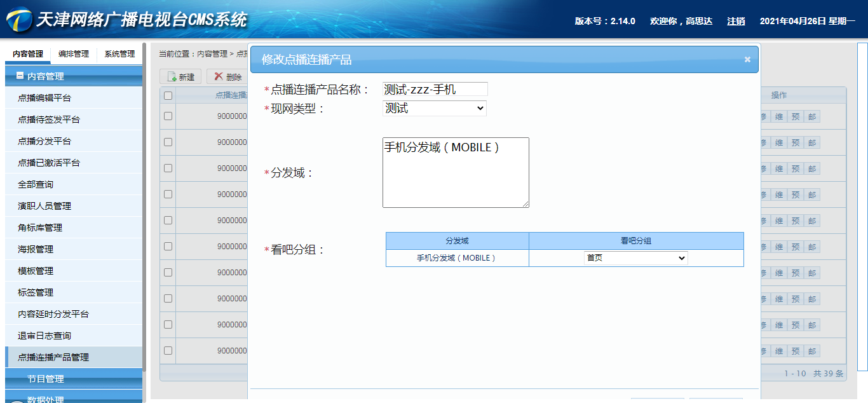Open 角标库管理 in sidebar
Screen dimensions: 868x403
(x=74, y=228)
